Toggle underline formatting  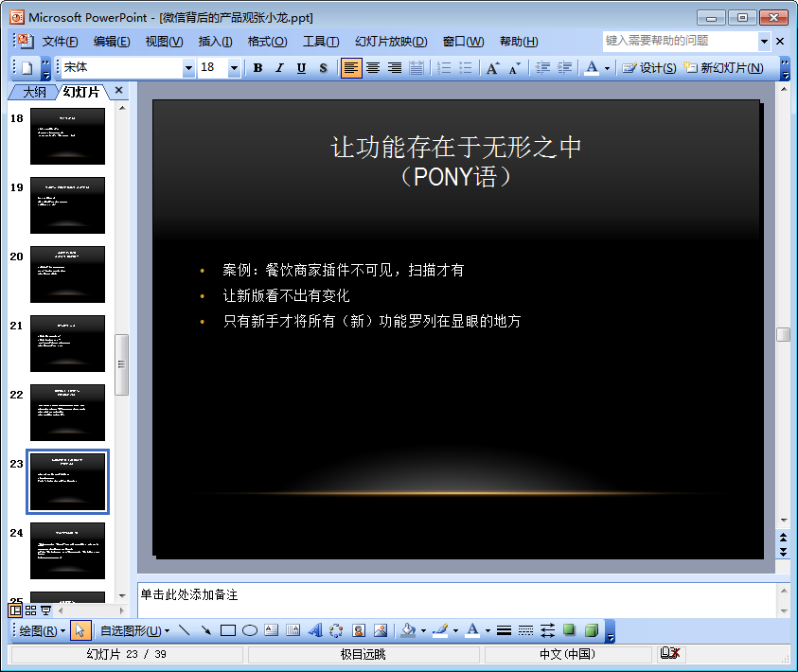click(301, 67)
